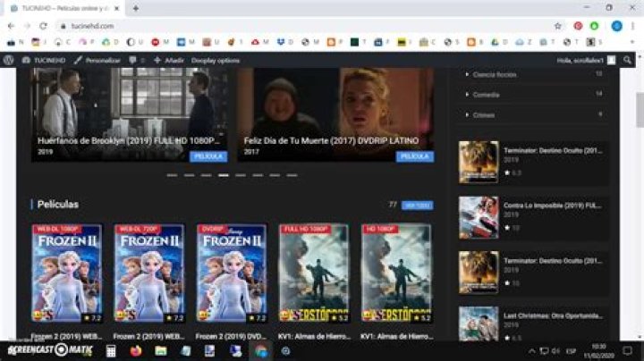This screenshot has width=644, height=361.
Task: Reload the page
Action: (x=43, y=26)
